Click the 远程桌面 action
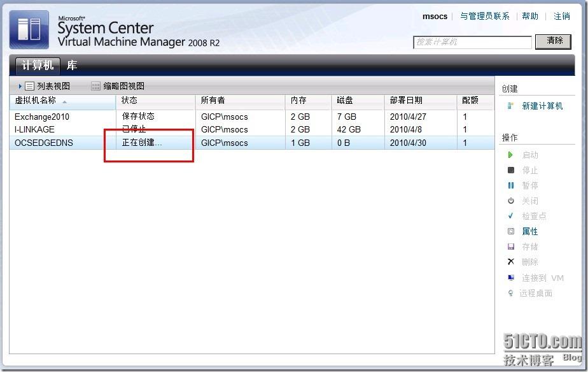 click(x=536, y=293)
